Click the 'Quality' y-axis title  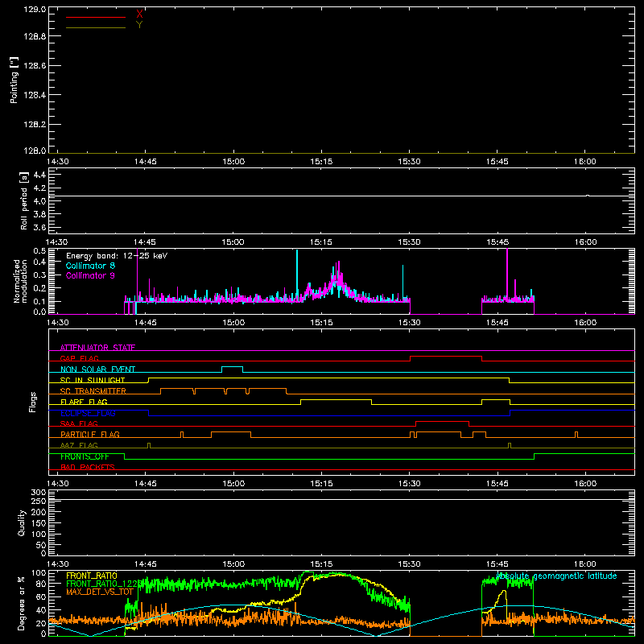click(x=22, y=522)
